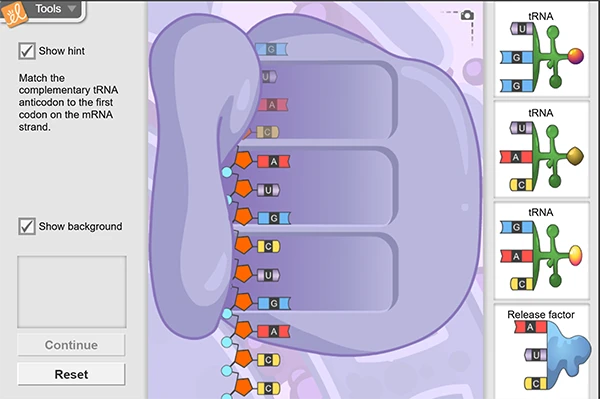Click the yellow-pink amino acid on GAC tRNA
600x399 pixels.
pyautogui.click(x=575, y=255)
